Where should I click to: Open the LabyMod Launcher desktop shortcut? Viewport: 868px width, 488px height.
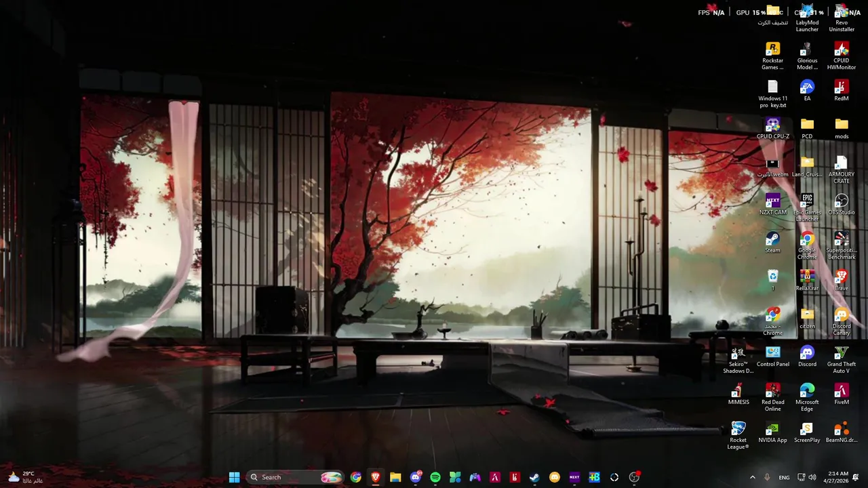pos(807,18)
